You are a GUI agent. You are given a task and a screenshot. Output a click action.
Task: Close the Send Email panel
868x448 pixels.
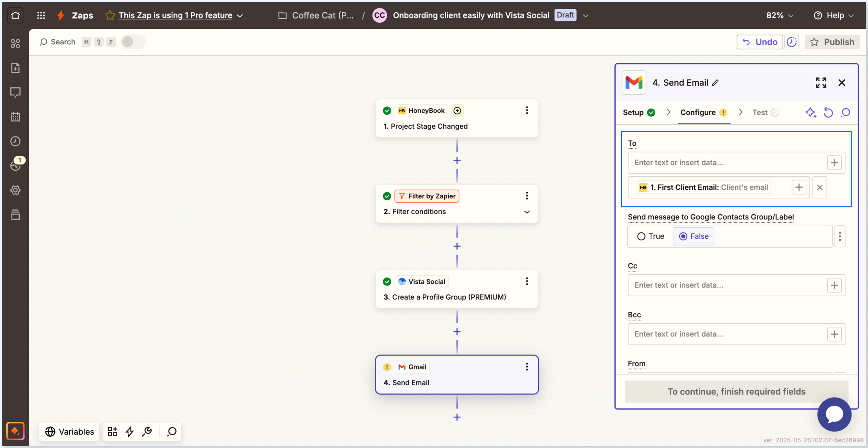[x=841, y=83]
